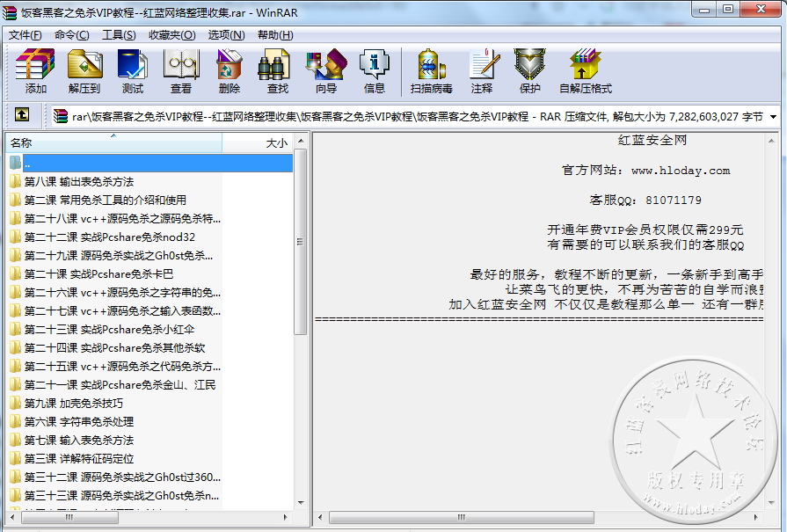Maximize the WinRAR window
787x532 pixels.
(x=728, y=10)
